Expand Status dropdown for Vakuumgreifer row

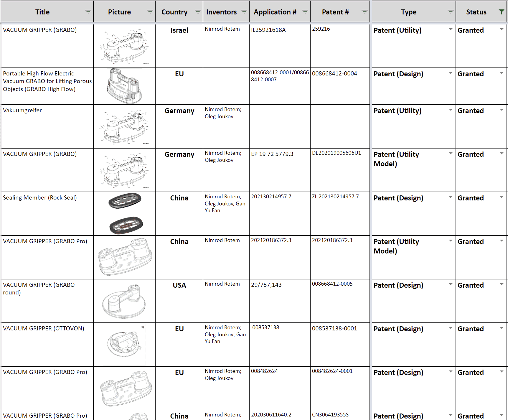point(502,110)
